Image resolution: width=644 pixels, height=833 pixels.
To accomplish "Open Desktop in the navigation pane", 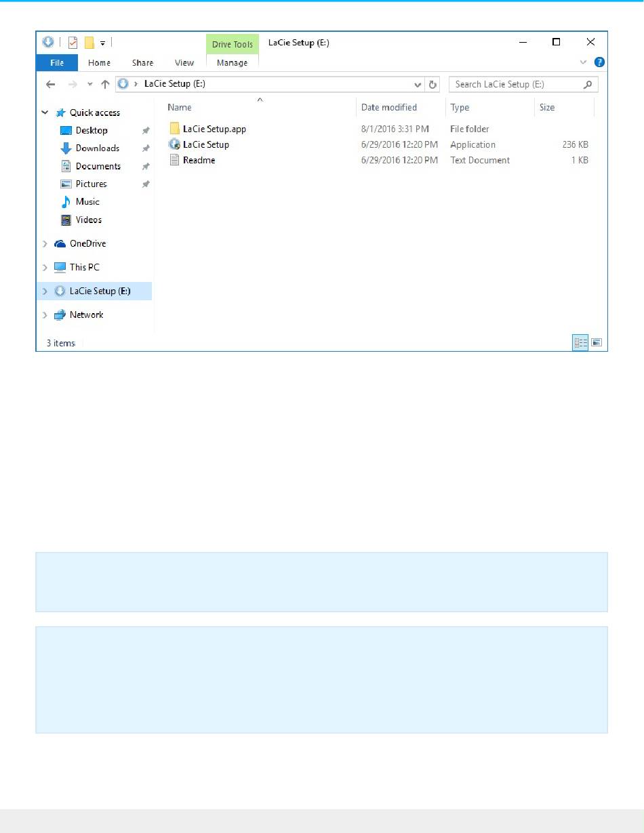I will point(92,130).
